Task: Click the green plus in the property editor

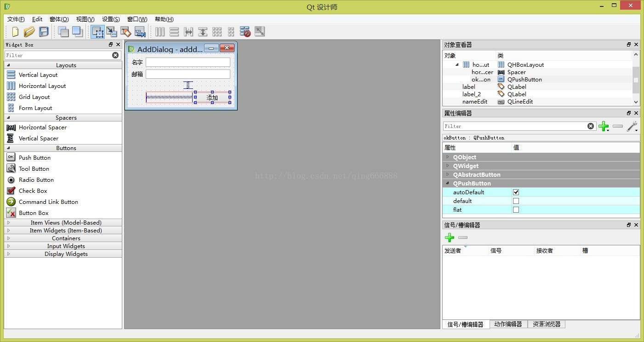Action: click(604, 126)
